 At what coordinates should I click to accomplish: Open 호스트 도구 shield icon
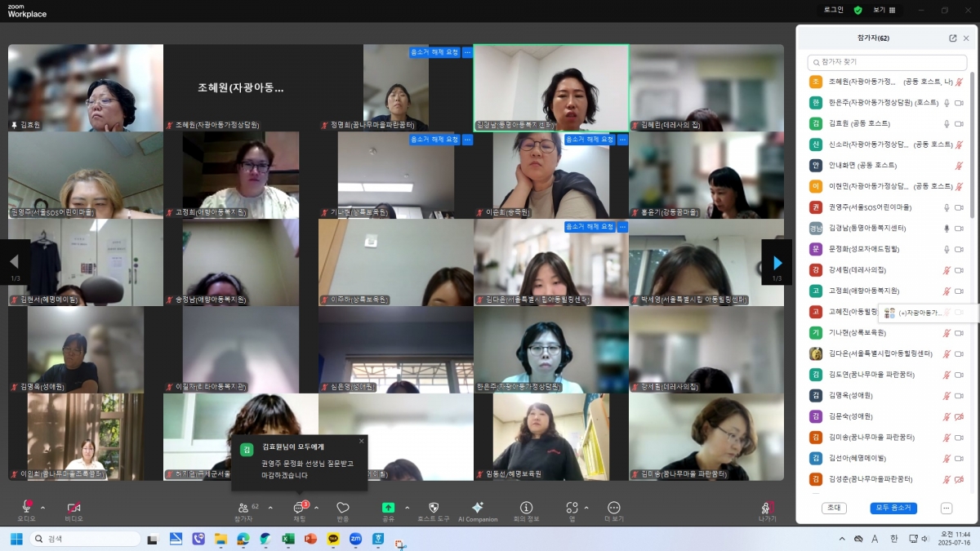pyautogui.click(x=434, y=508)
